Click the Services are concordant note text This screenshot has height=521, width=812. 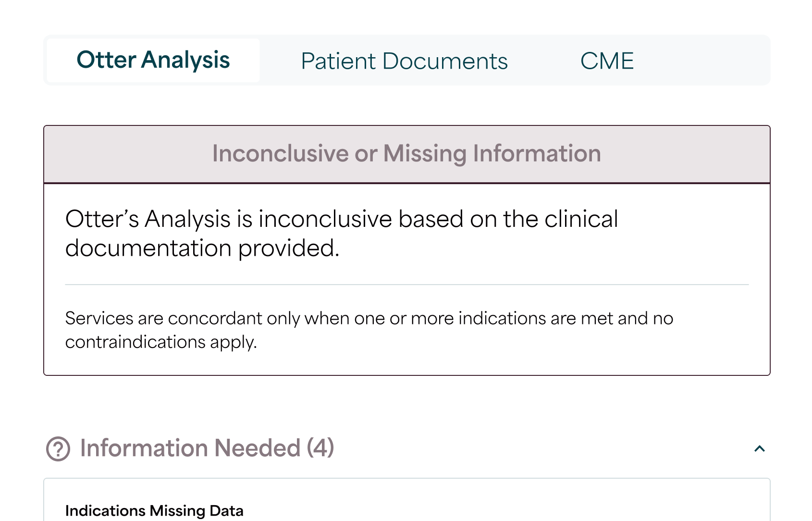click(369, 318)
